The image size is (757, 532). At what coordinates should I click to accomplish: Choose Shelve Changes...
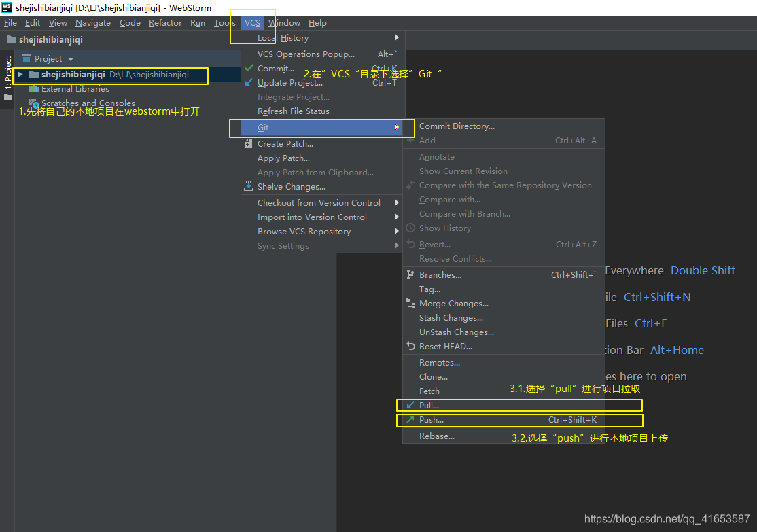pyautogui.click(x=323, y=186)
